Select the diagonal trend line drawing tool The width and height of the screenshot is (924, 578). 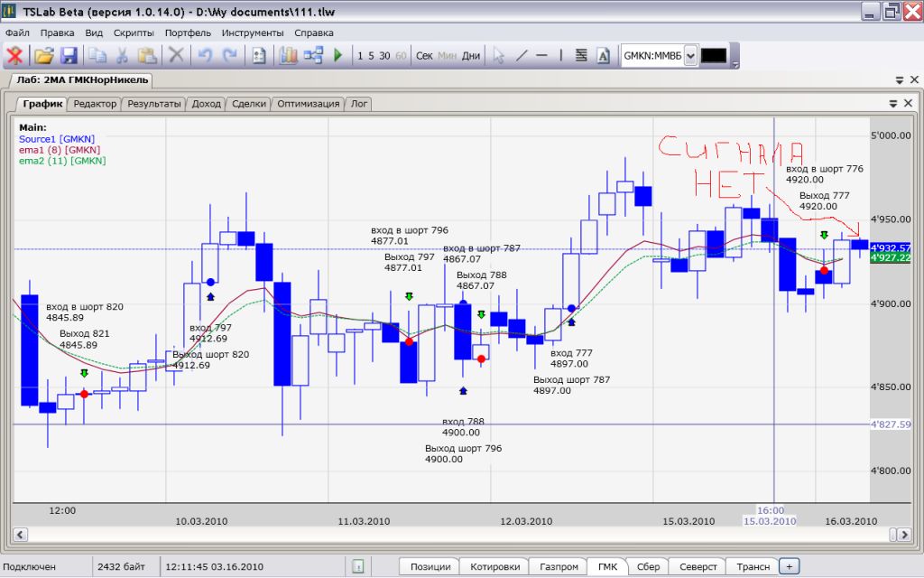pos(521,56)
